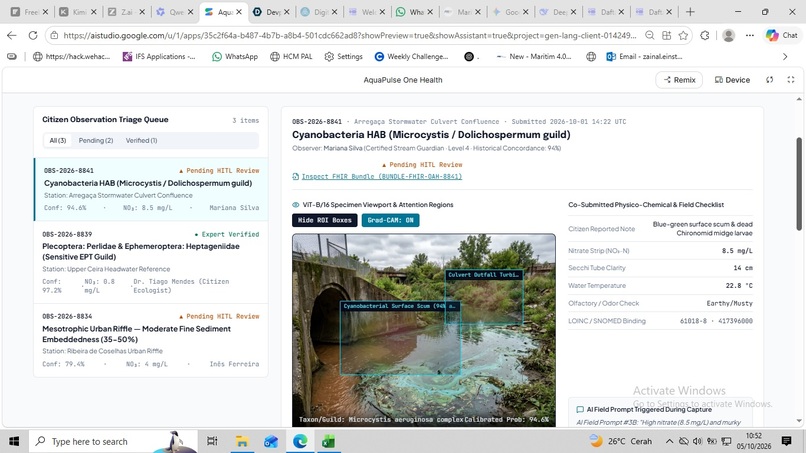Open the browser three-dot settings menu
Image resolution: width=806 pixels, height=453 pixels.
(x=750, y=35)
